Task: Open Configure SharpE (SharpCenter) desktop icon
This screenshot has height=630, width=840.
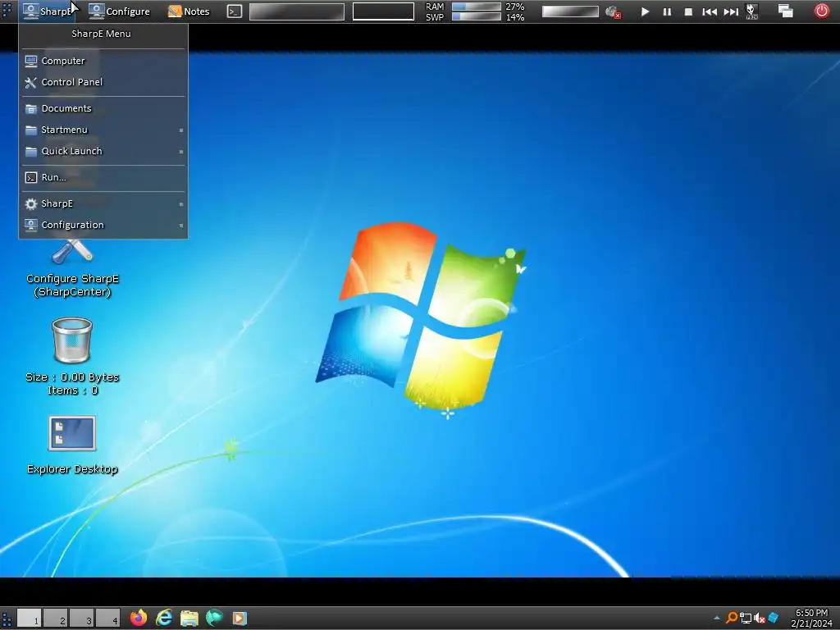Action: coord(72,268)
